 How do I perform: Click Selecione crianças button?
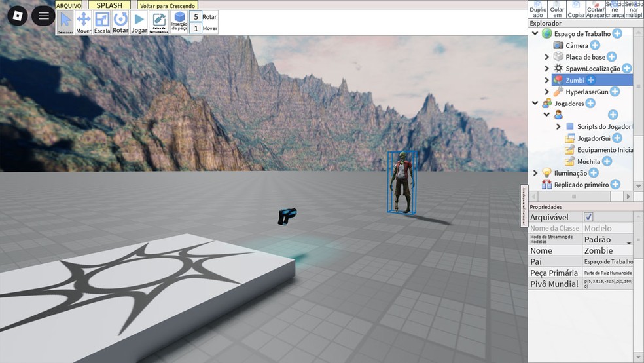615,9
